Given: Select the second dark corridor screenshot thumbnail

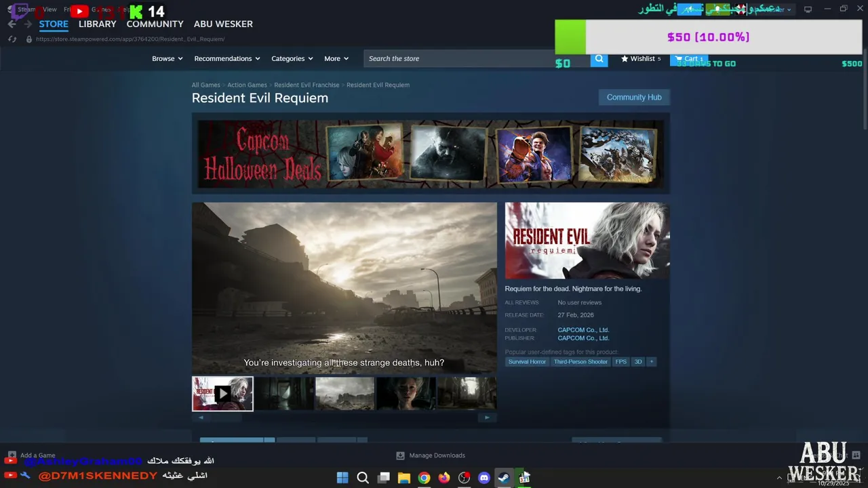Looking at the screenshot, I should coord(284,394).
